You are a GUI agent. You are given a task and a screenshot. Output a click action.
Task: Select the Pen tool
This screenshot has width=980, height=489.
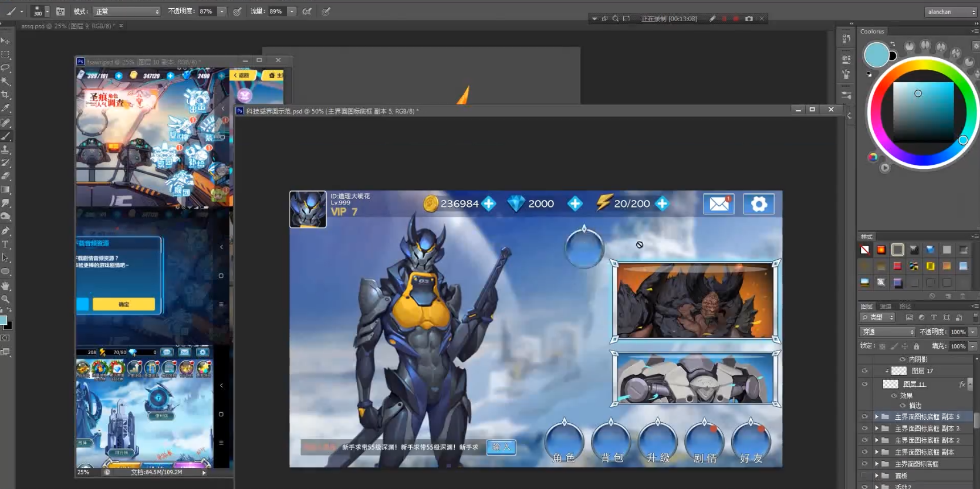coord(5,230)
